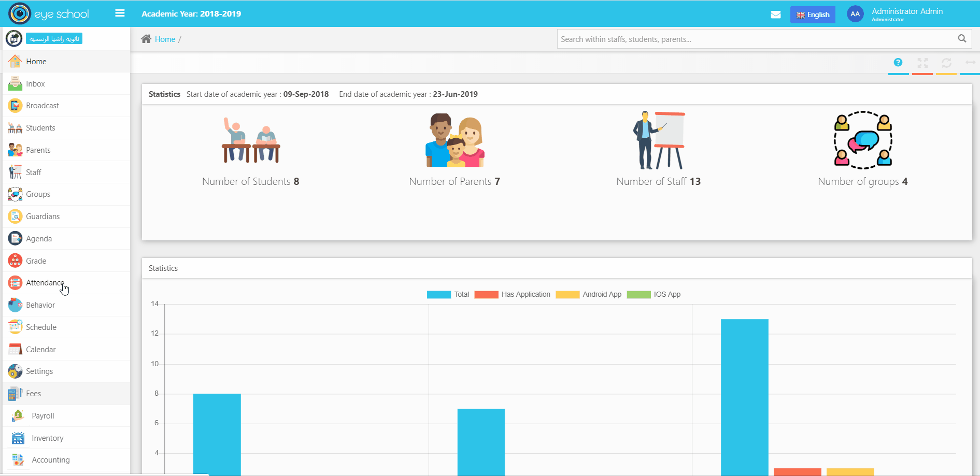Toggle the IOS App legend swatch
The height and width of the screenshot is (476, 980).
click(638, 295)
